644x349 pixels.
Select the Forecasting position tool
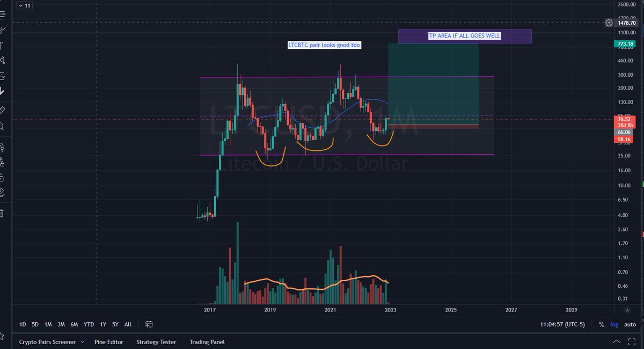click(2, 76)
